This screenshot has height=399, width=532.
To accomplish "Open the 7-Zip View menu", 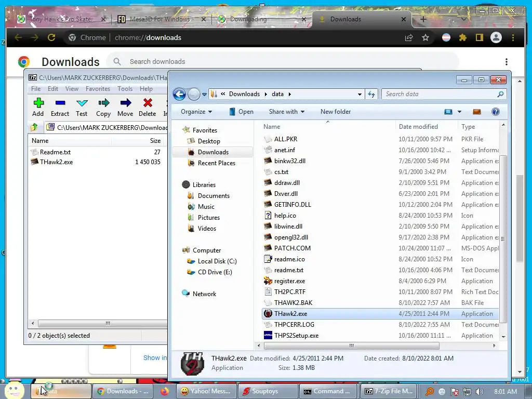I will tap(72, 88).
